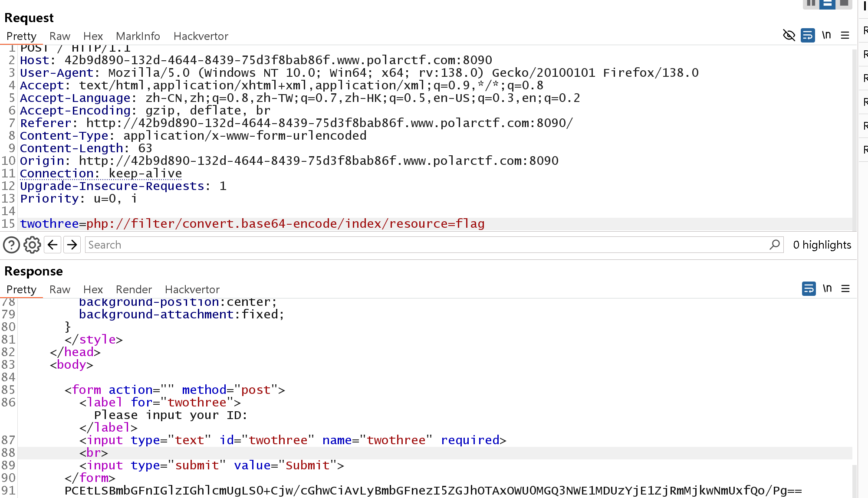Select horizontal top-bottom split layout
Screen dimensions: 868x498
point(827,3)
